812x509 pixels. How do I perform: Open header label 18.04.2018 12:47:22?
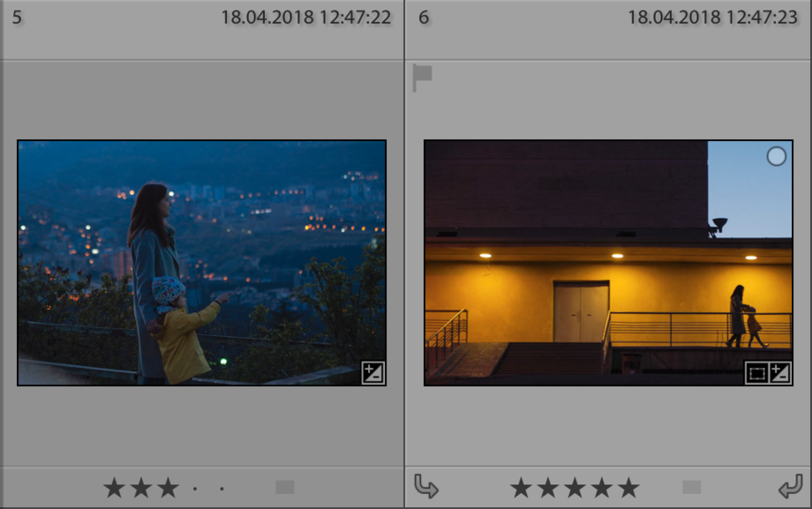tap(306, 18)
